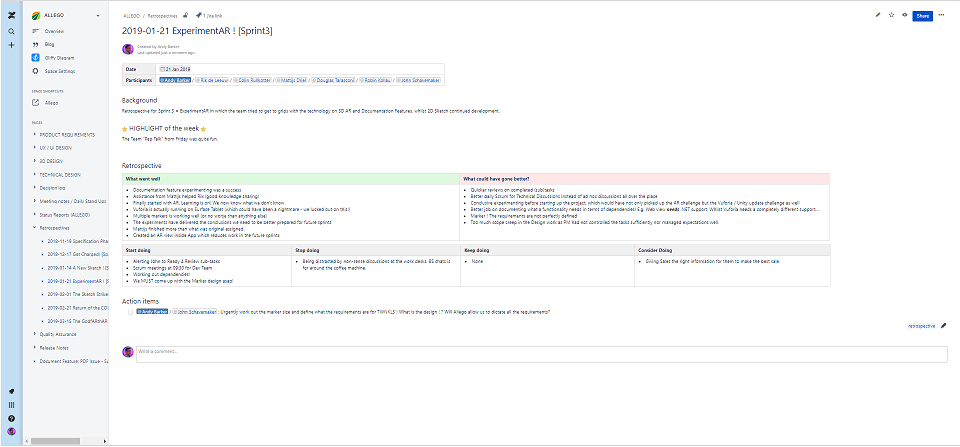Expand the Status Reports (ALLEGO) node

34,214
